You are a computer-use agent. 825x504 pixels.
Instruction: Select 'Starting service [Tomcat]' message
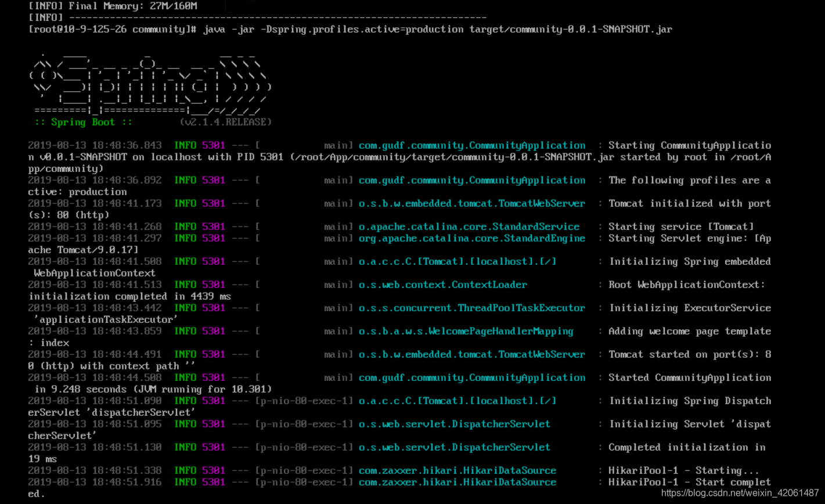681,227
